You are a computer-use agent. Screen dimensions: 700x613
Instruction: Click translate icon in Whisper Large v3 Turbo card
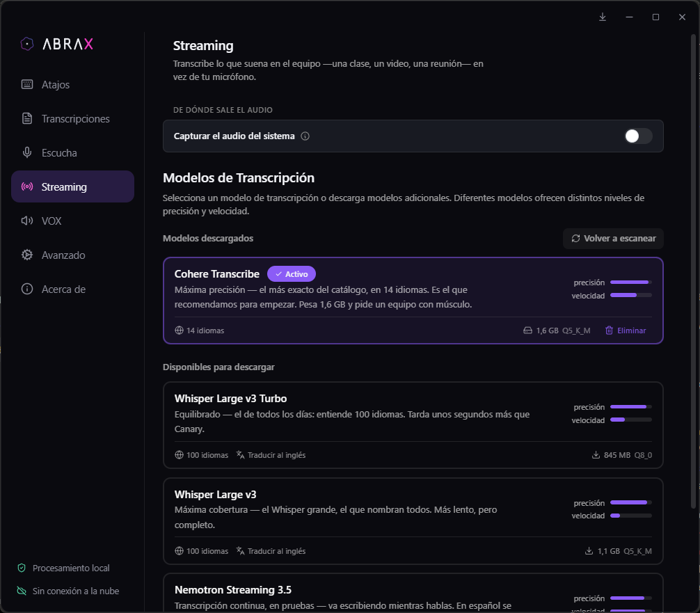pyautogui.click(x=240, y=455)
